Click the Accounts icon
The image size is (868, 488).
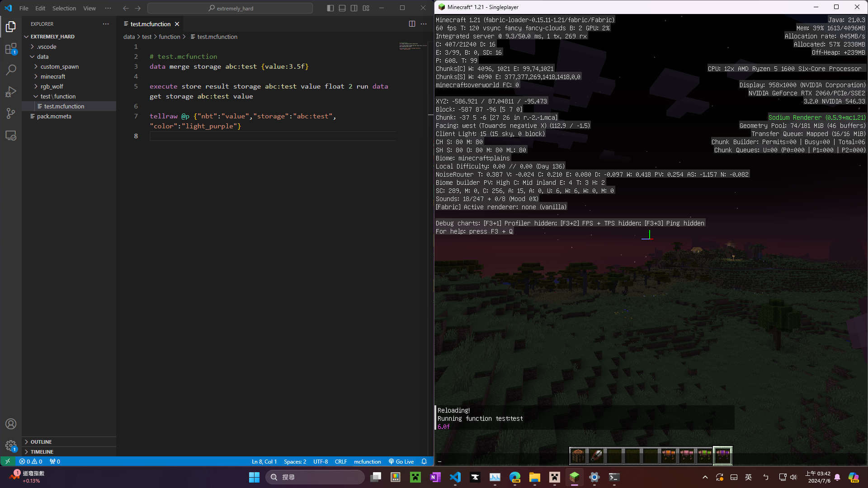click(11, 424)
